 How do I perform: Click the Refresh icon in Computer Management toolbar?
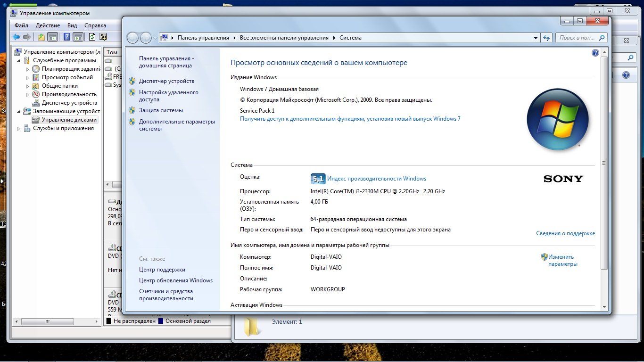(92, 37)
